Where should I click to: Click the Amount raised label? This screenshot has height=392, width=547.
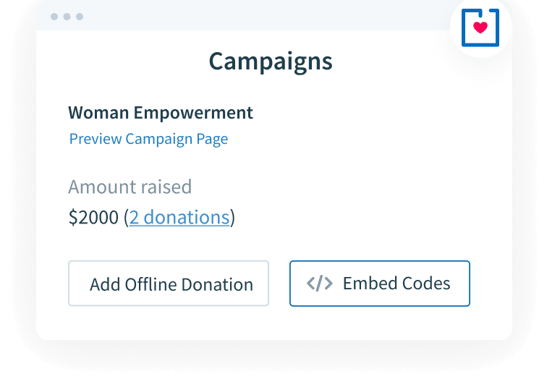[x=130, y=187]
